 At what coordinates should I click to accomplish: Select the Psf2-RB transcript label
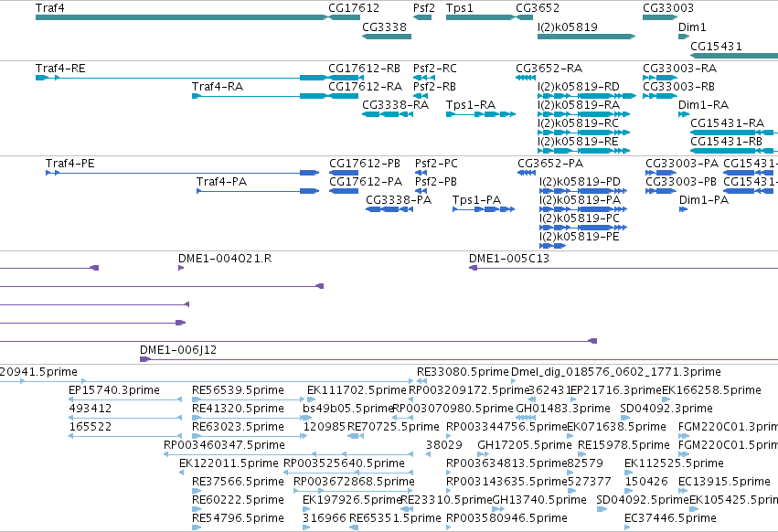coord(434,86)
